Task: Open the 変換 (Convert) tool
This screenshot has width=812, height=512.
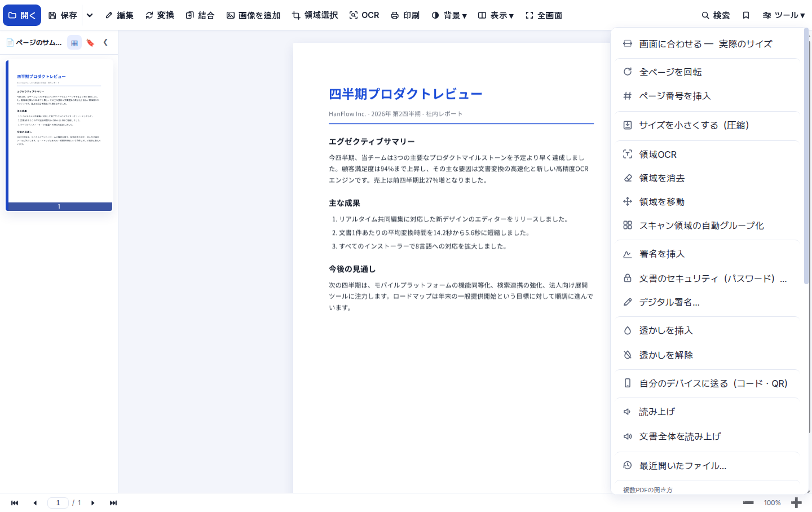Action: [x=160, y=15]
